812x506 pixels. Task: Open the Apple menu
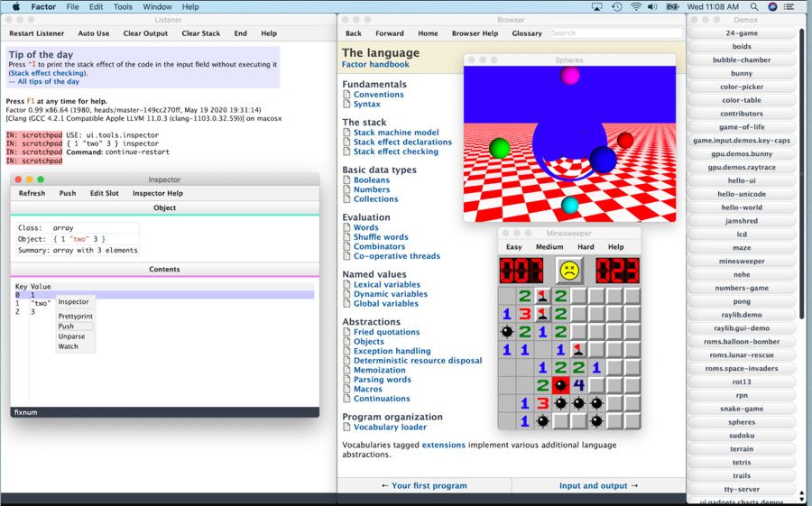16,6
